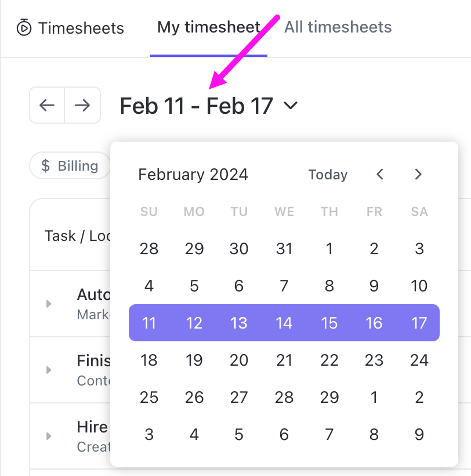Image resolution: width=471 pixels, height=476 pixels.
Task: Show next month in calendar popup
Action: point(418,174)
